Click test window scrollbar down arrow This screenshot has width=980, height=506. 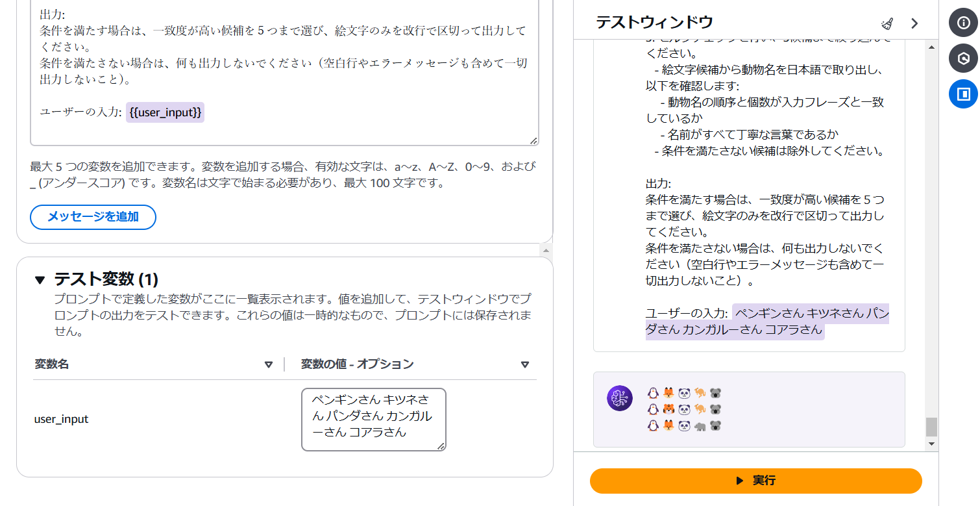[x=932, y=444]
